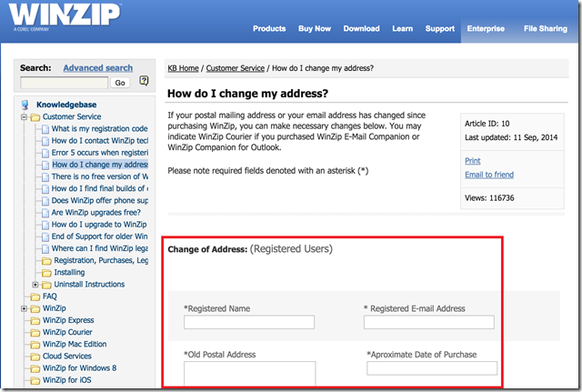
Task: Open 'Where can I find WinZip legal' article
Action: 100,248
